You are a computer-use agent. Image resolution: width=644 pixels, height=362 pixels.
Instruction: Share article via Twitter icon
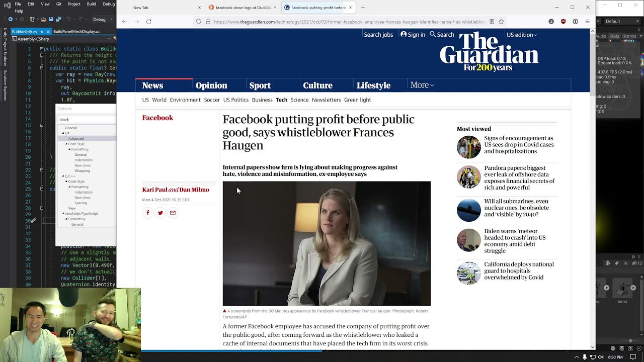[160, 213]
